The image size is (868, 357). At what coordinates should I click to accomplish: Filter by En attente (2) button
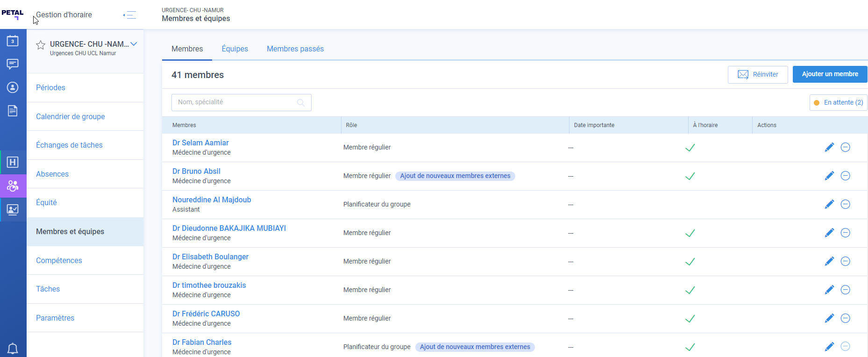tap(838, 103)
